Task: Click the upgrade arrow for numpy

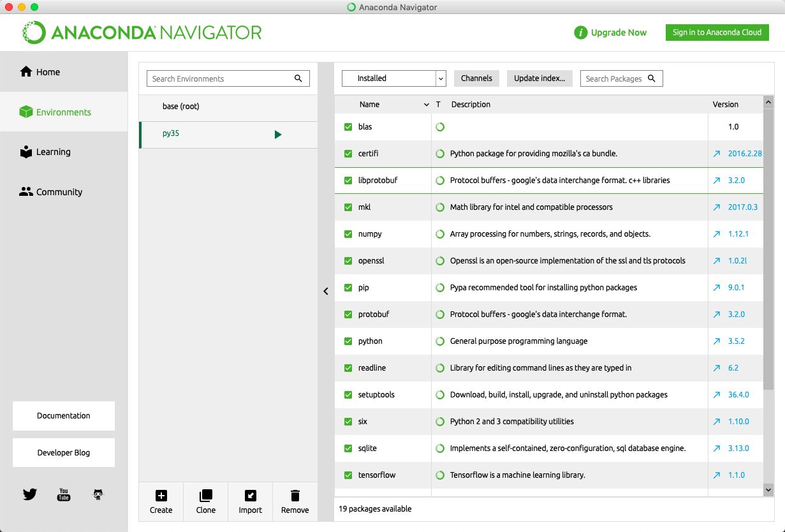Action: (717, 234)
